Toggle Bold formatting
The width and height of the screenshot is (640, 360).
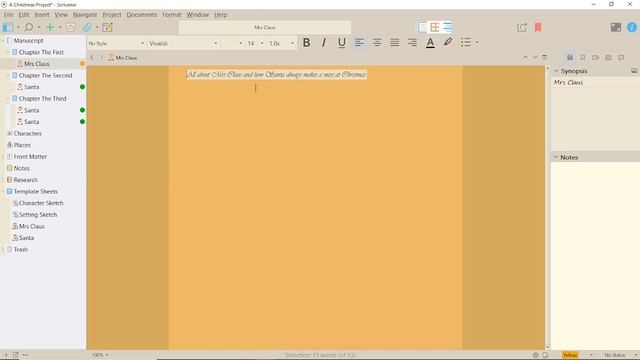pyautogui.click(x=306, y=42)
